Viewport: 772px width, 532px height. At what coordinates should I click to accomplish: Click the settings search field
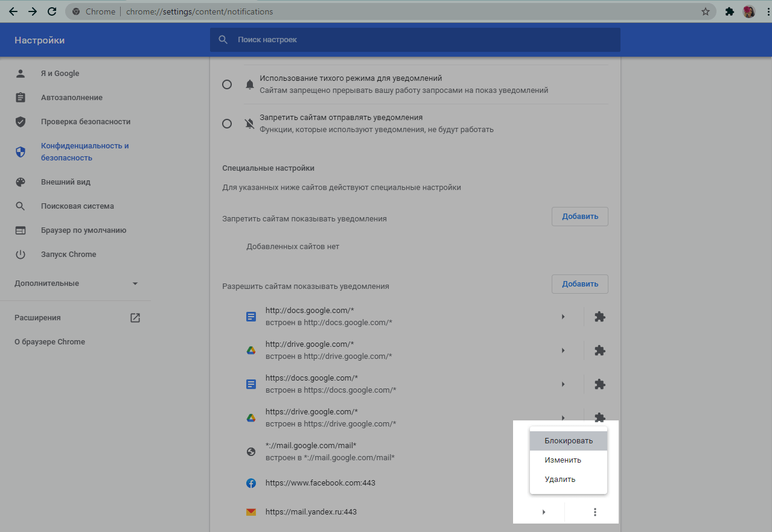pos(415,40)
